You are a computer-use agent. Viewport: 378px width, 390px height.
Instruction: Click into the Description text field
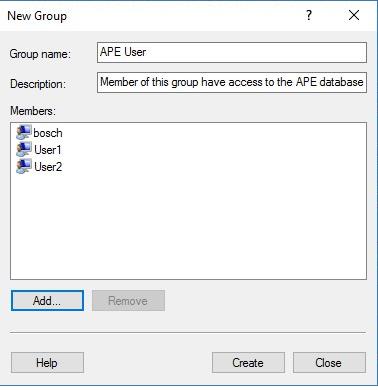pyautogui.click(x=232, y=82)
